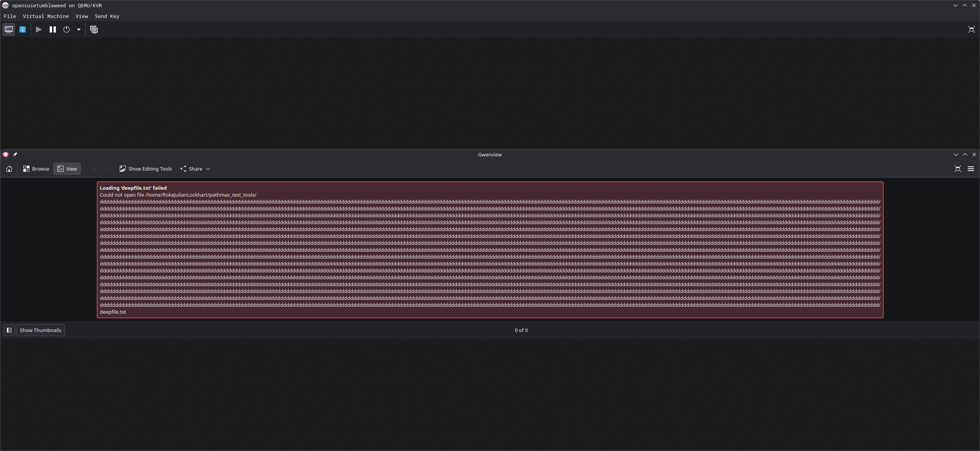This screenshot has width=980, height=451.
Task: Open the Virtual Machine menu
Action: coord(46,16)
